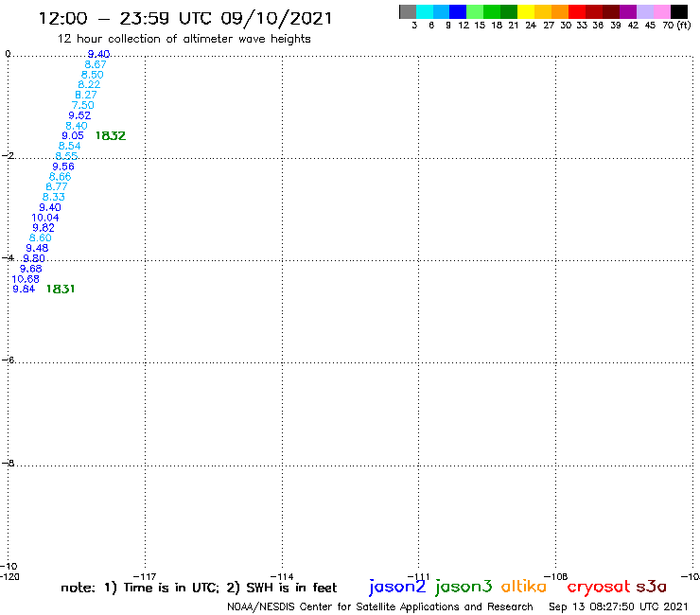This screenshot has height=615, width=700.
Task: Click the wave height value '8.77'
Action: click(x=57, y=186)
